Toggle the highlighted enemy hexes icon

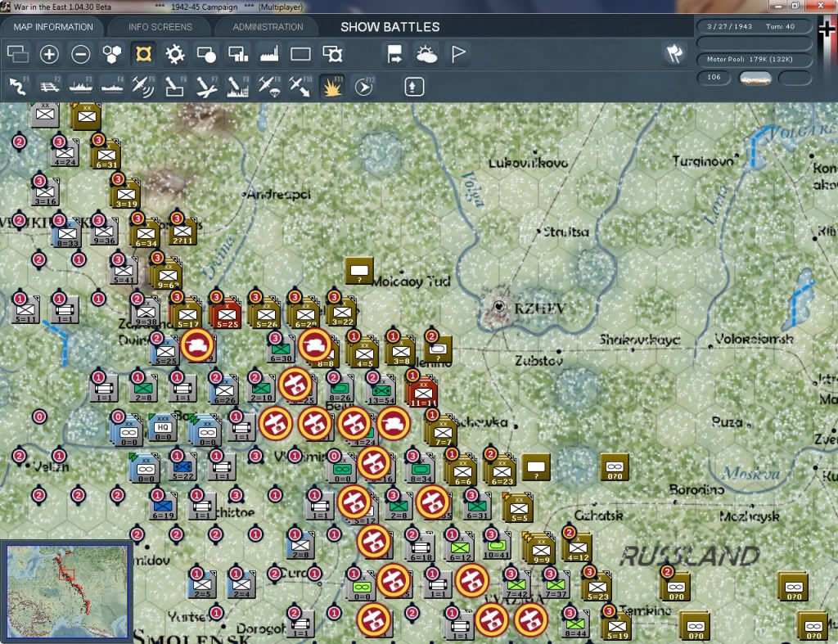coord(143,54)
